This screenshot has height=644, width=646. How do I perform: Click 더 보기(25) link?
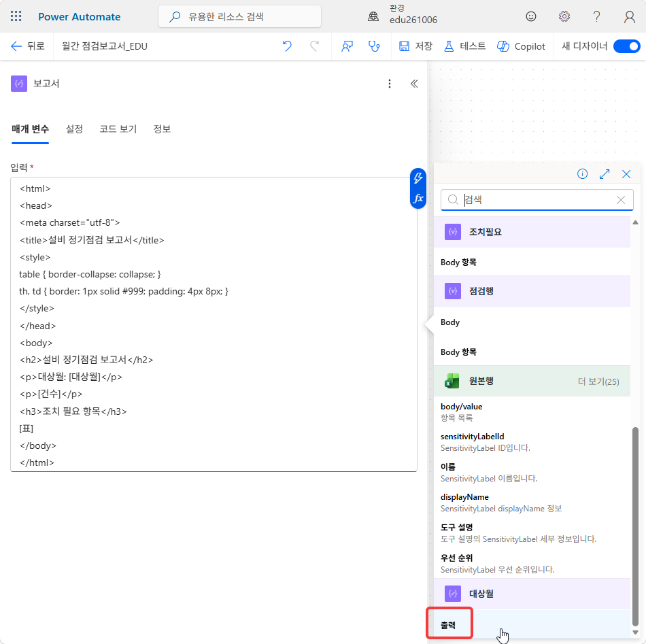click(598, 382)
